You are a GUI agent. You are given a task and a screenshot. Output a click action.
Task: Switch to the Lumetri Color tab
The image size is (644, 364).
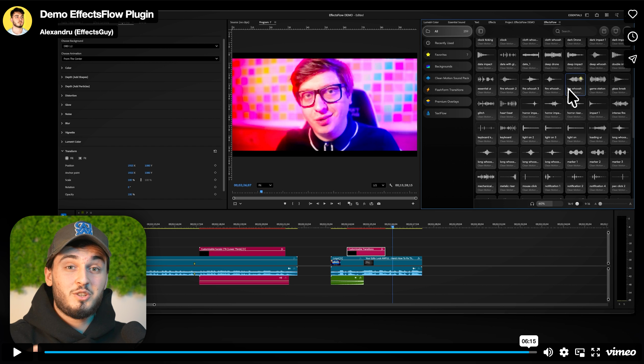(x=431, y=22)
